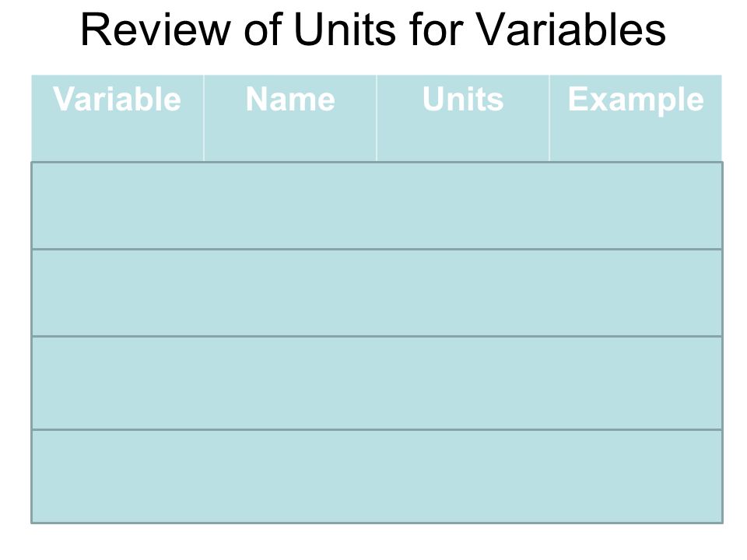Select the "Example" column header cell
This screenshot has width=747, height=560.
pyautogui.click(x=636, y=118)
